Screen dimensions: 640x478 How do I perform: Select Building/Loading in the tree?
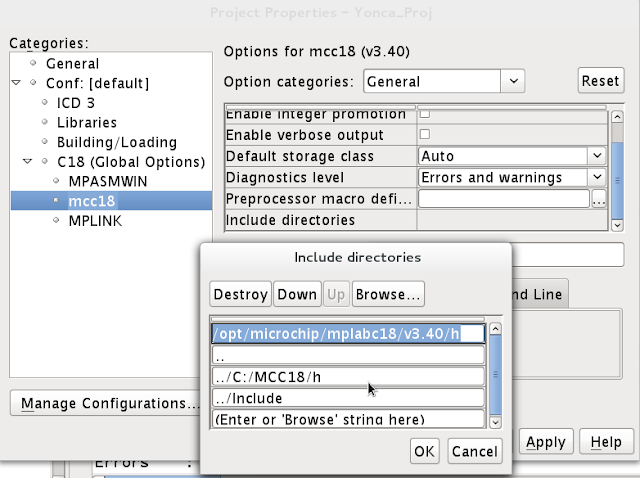coord(116,142)
